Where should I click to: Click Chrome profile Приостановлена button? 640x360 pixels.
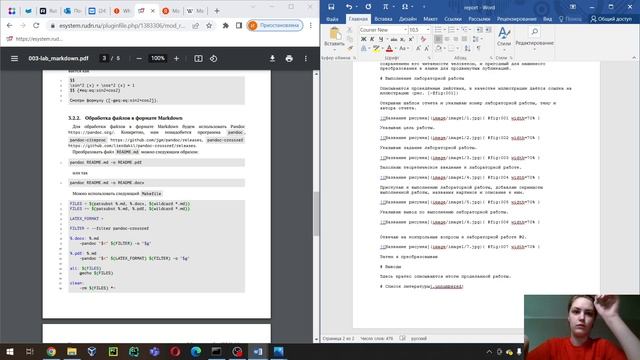(x=275, y=25)
